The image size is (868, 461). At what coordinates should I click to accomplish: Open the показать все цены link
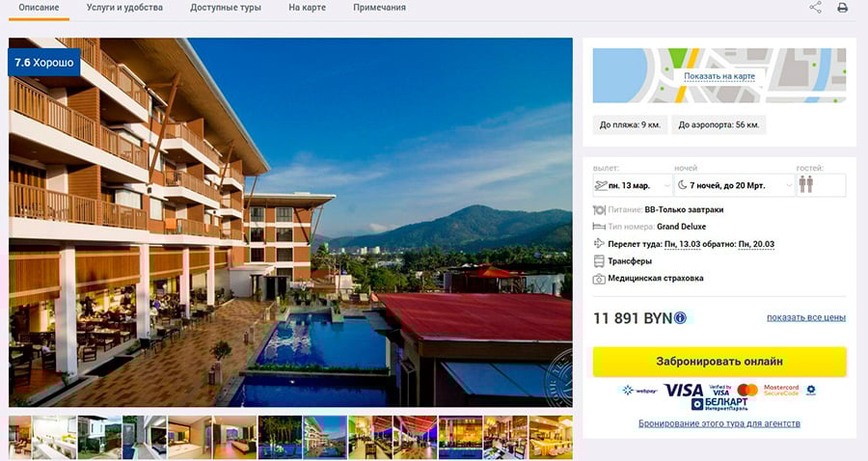tap(806, 317)
